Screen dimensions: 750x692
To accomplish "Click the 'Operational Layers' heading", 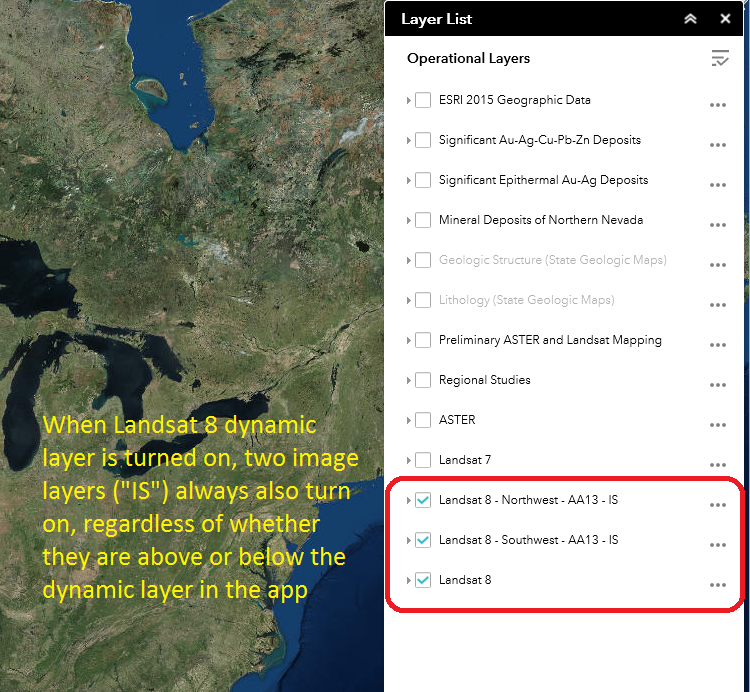I will click(x=468, y=58).
